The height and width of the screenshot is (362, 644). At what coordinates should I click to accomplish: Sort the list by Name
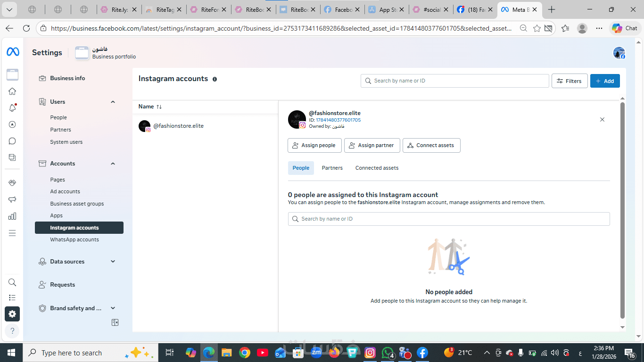[150, 107]
